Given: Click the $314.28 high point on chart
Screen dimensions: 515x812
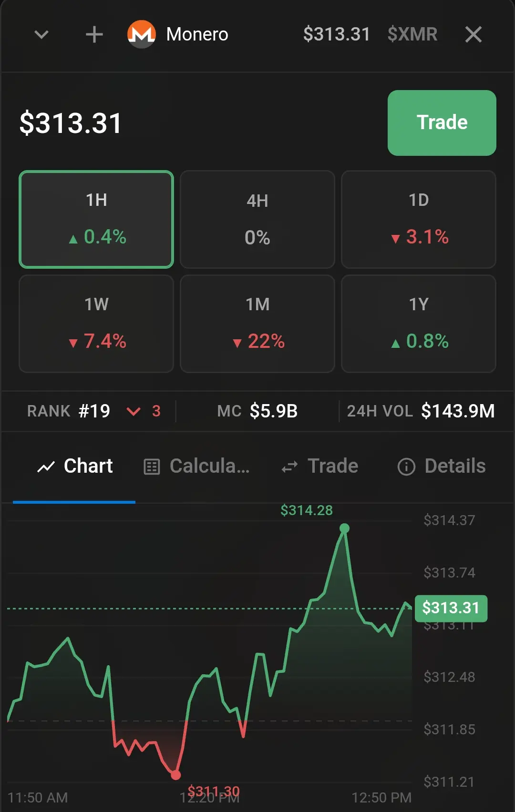Looking at the screenshot, I should (344, 528).
